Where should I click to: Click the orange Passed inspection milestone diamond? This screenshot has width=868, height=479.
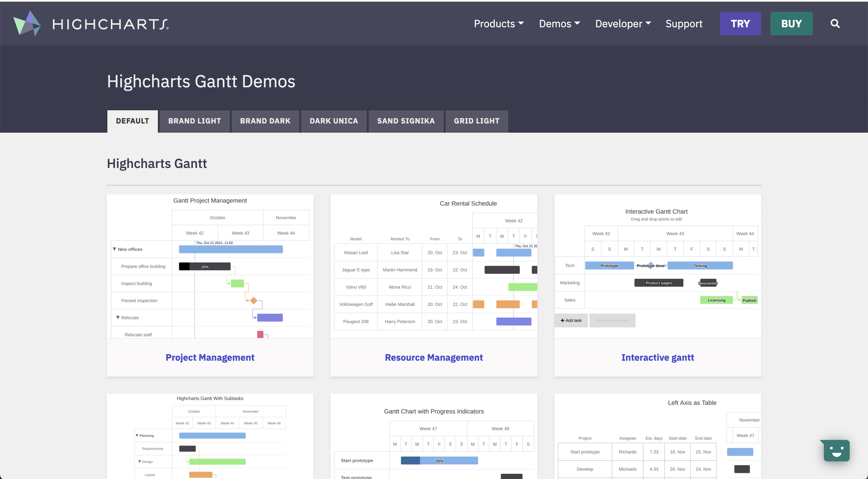(254, 300)
